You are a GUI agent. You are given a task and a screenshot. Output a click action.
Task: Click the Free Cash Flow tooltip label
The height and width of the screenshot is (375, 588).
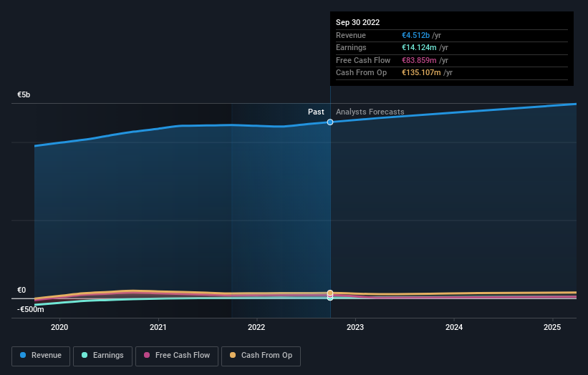[x=363, y=60]
